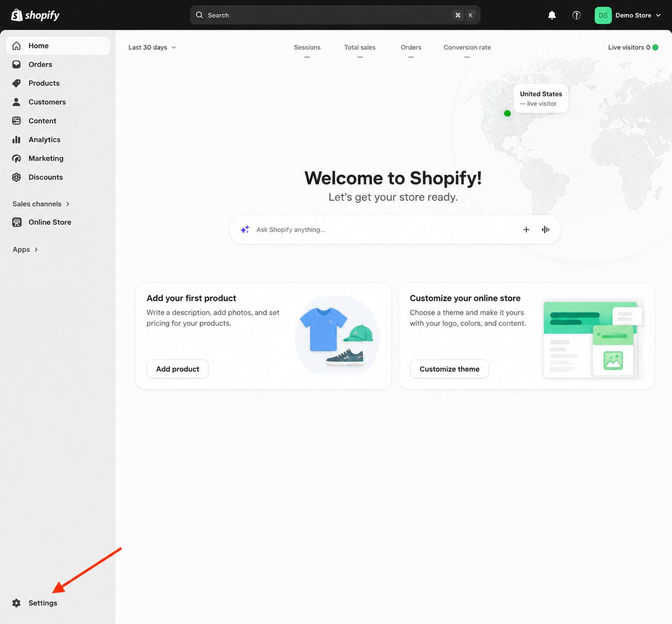The image size is (672, 624).
Task: Click the Analytics bar chart icon
Action: 17,140
